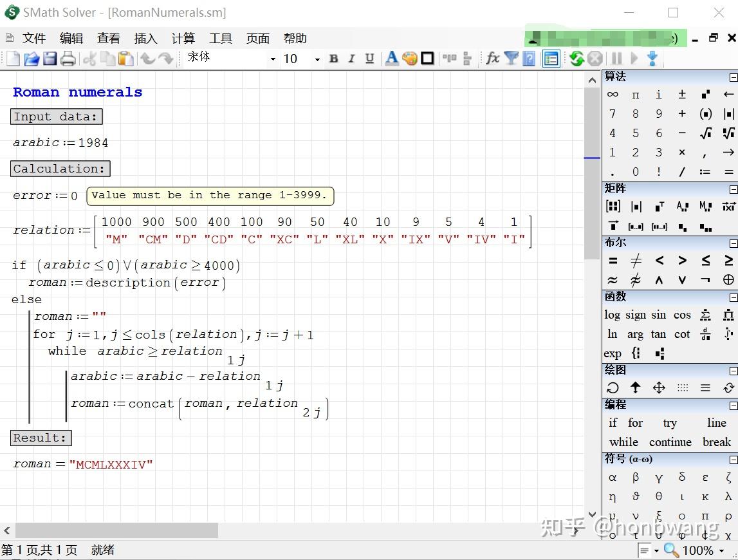The width and height of the screenshot is (738, 560).
Task: Collapse the 矩阵 panel
Action: [733, 189]
